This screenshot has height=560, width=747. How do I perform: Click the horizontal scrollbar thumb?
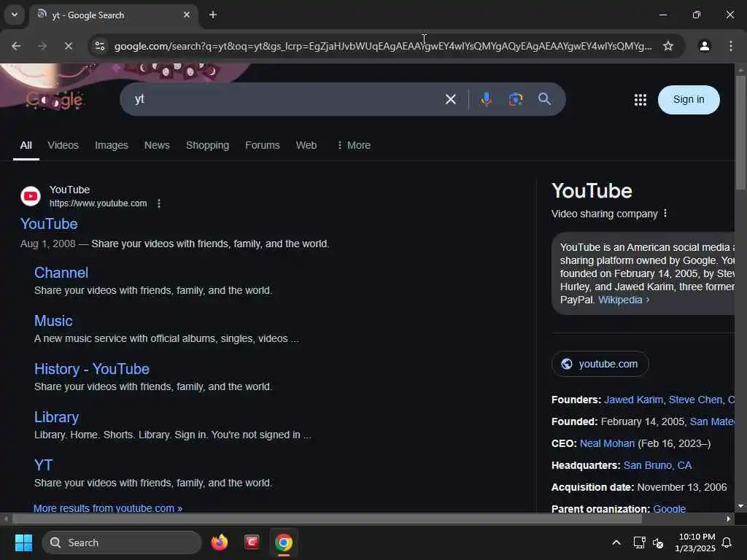(327, 519)
